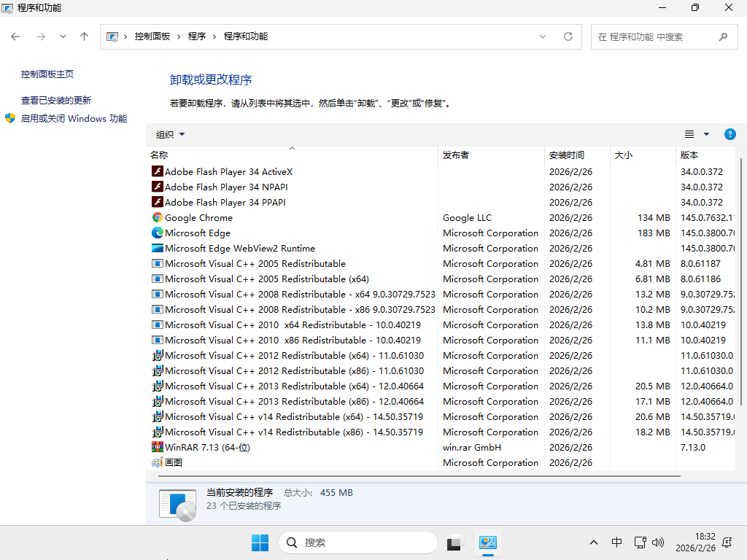Open 查看已安装的更新 link
Image resolution: width=747 pixels, height=560 pixels.
[x=56, y=101]
